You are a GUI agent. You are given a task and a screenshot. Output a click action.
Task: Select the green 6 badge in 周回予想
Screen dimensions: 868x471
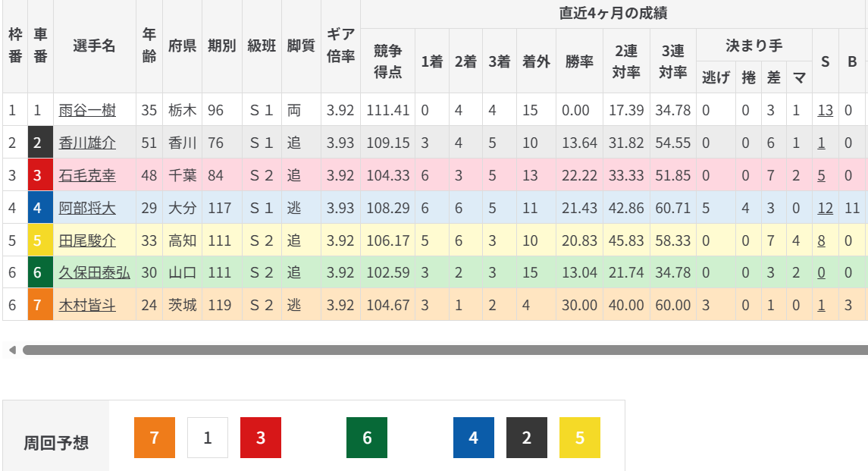tap(367, 438)
